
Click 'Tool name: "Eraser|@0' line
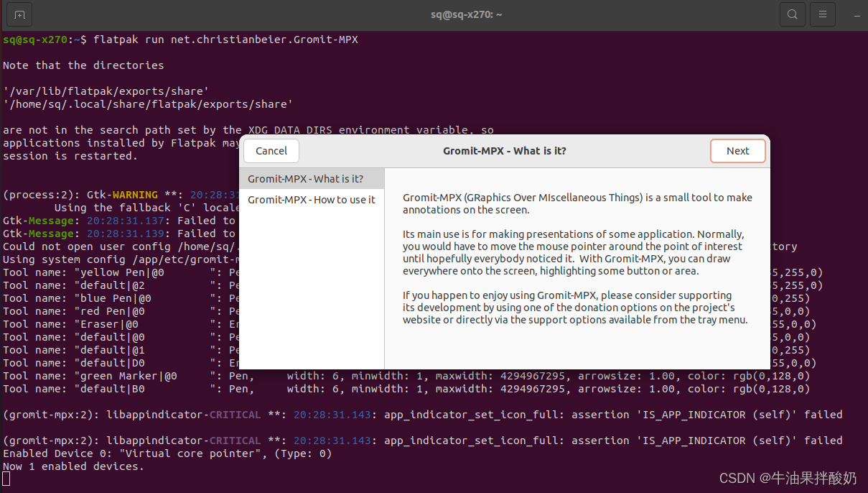[121, 324]
